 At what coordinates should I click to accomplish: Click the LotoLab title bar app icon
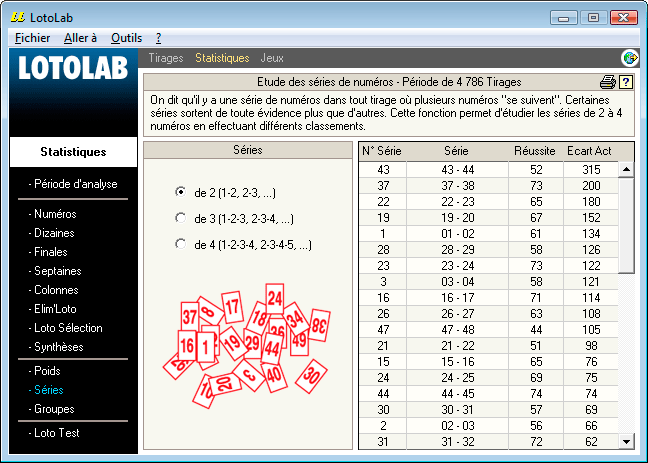tap(16, 17)
